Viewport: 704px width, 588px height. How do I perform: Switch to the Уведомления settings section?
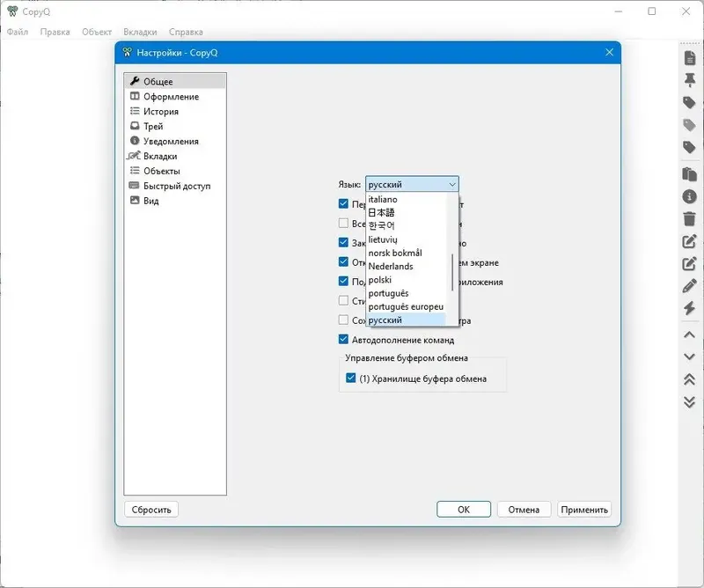point(175,141)
